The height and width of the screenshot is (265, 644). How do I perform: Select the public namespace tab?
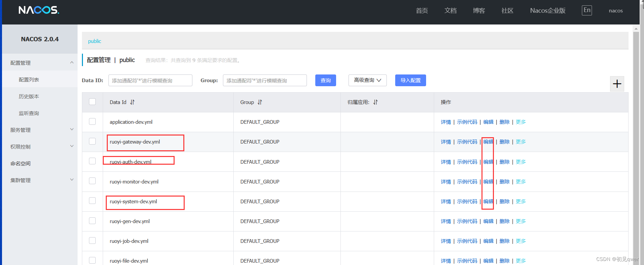94,41
